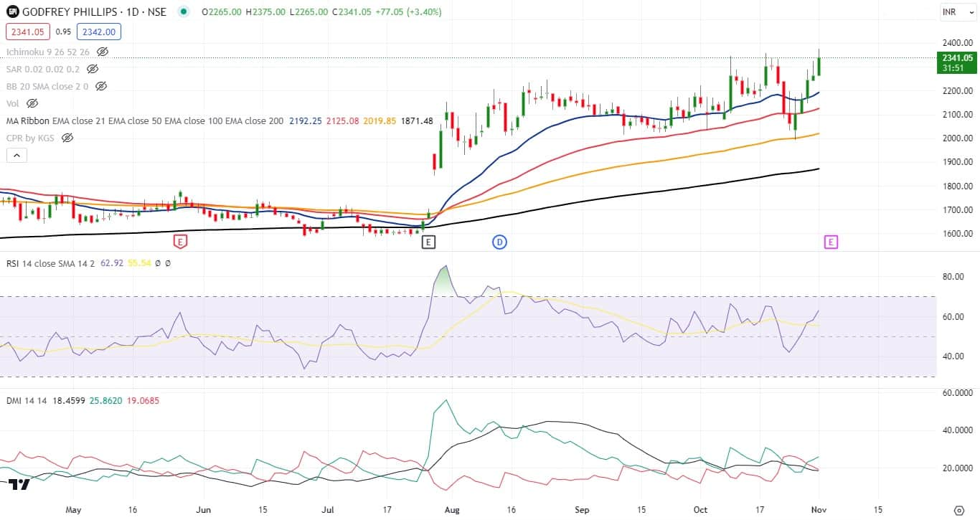Open the TradingView logo in bottom-left corner
The height and width of the screenshot is (520, 980).
tap(19, 484)
